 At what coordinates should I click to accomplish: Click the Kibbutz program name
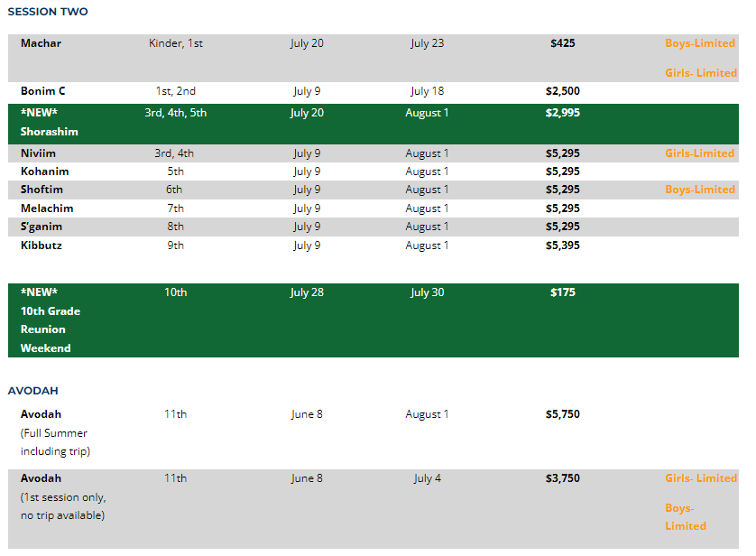point(41,246)
